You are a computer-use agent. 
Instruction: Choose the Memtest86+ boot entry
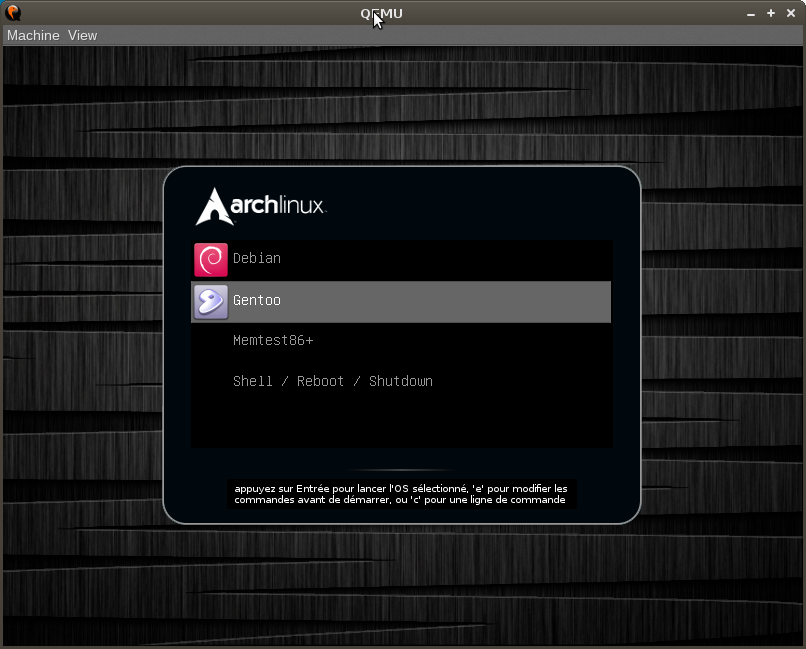[401, 341]
